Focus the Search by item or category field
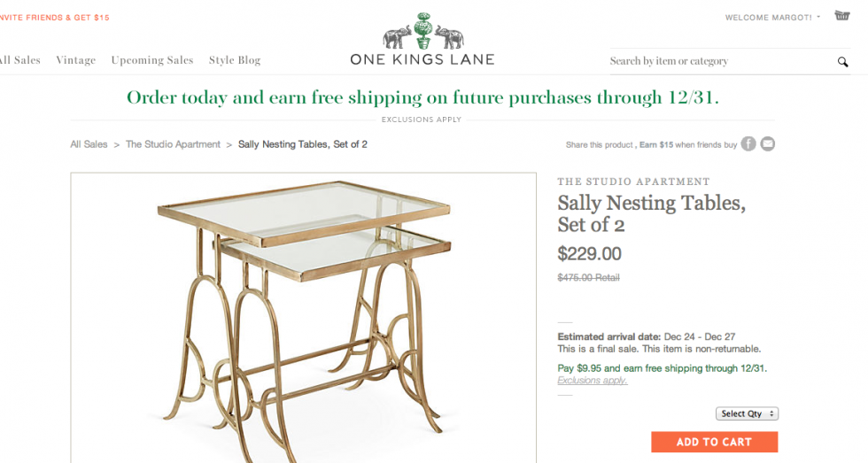This screenshot has height=463, width=868. (x=717, y=61)
